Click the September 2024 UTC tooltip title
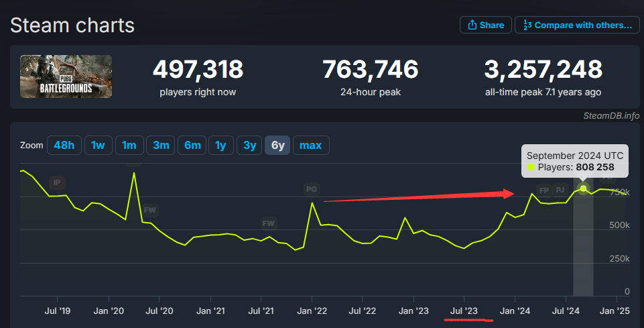 575,156
